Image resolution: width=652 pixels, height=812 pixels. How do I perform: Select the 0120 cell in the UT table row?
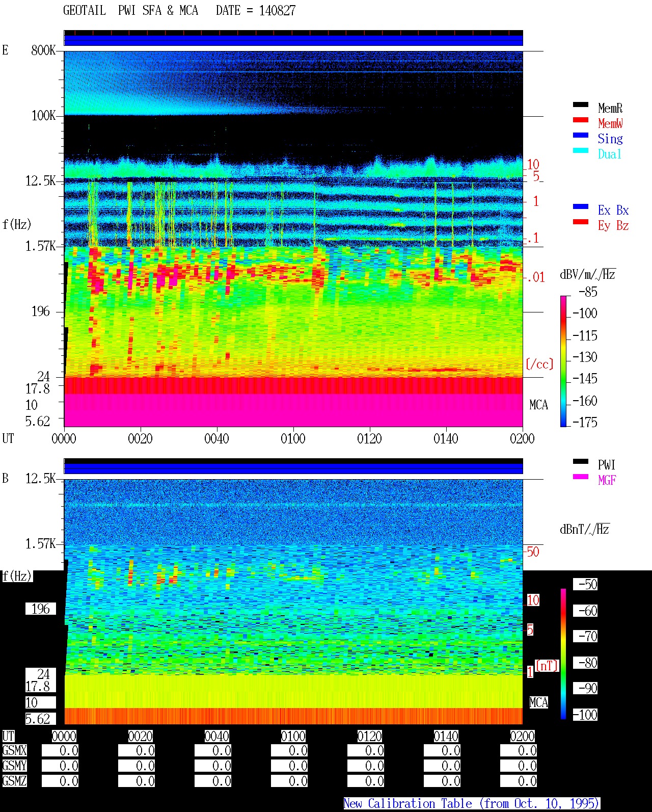tap(370, 737)
